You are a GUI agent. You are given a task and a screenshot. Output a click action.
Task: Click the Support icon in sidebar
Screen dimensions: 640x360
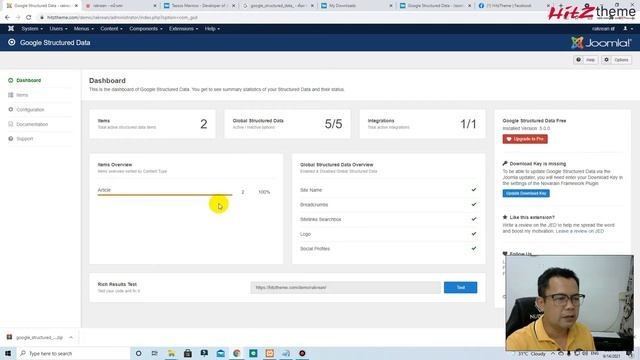point(11,139)
